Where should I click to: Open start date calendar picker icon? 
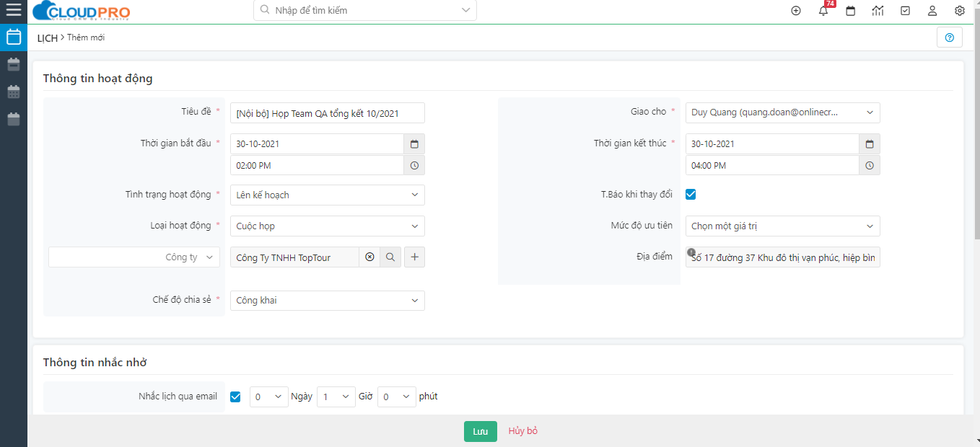click(x=414, y=144)
